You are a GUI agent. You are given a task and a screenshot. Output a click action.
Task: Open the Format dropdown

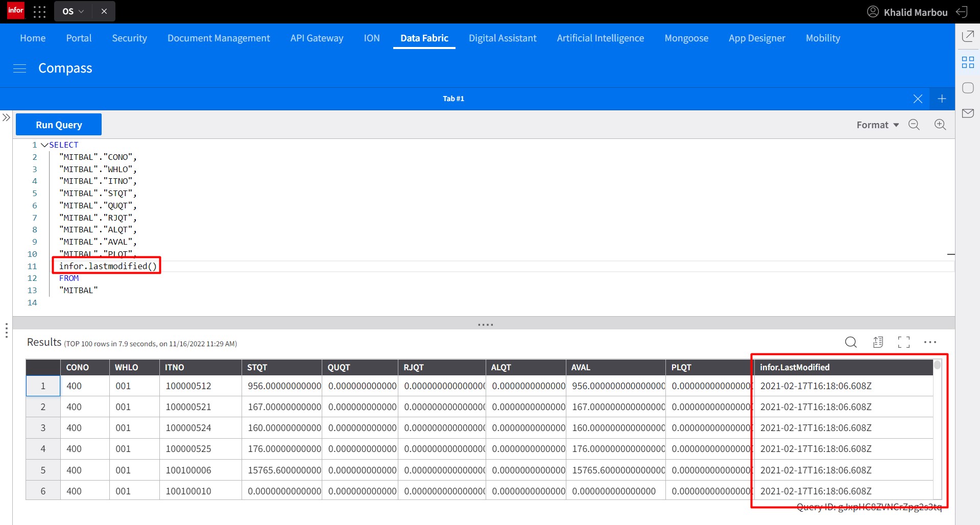[x=877, y=125]
